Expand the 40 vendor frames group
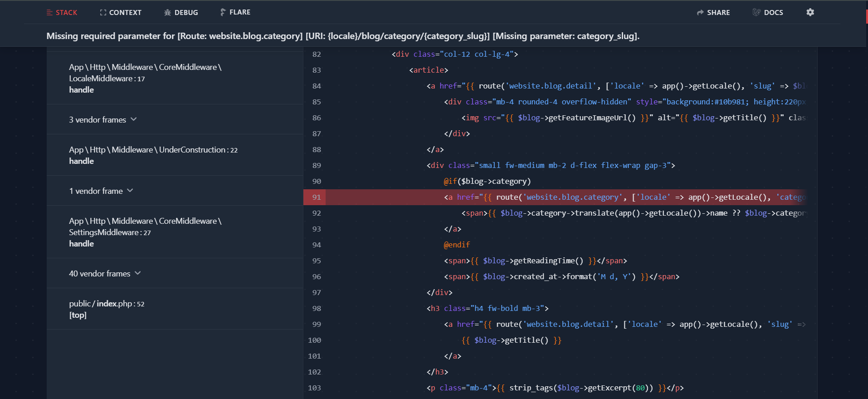This screenshot has width=868, height=399. [x=105, y=273]
